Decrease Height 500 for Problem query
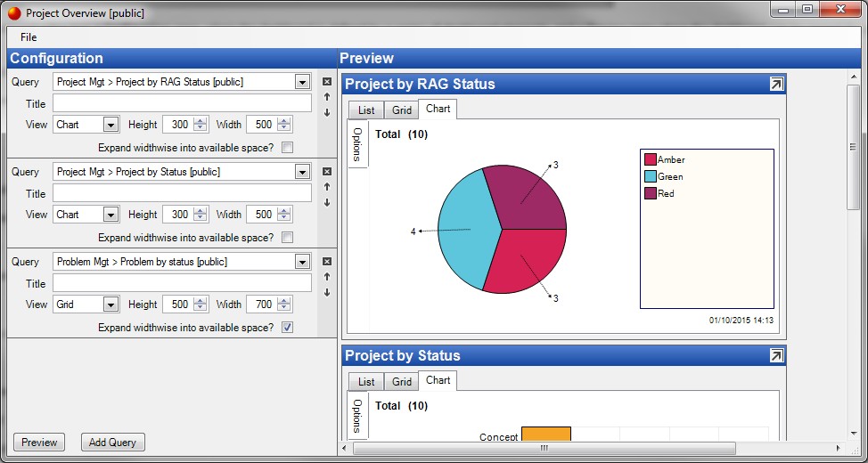 (x=201, y=308)
